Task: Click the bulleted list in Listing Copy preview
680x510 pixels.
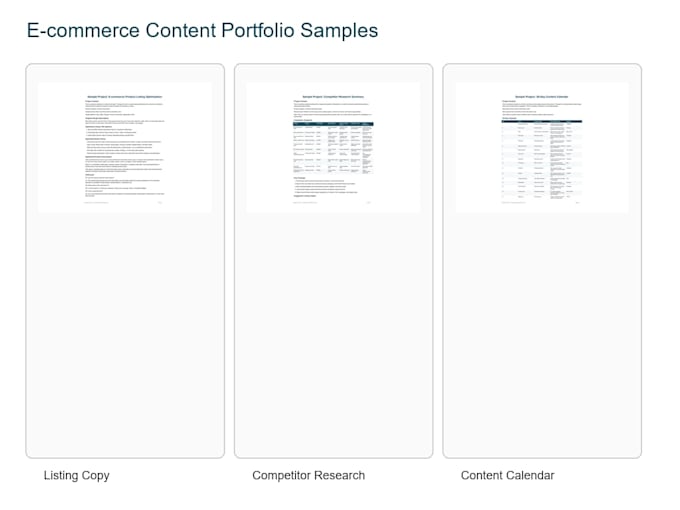Action: [x=124, y=147]
